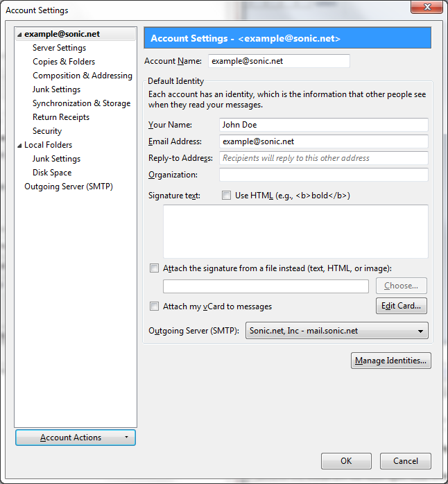Screen dimensions: 448x484
Task: Select Return Receipts in account tree
Action: tap(61, 117)
